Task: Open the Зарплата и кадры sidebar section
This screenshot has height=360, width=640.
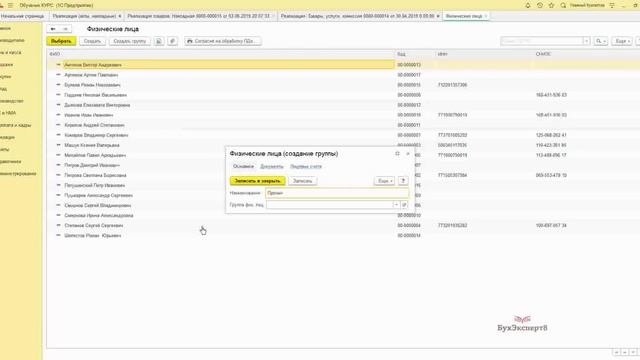Action: coord(16,125)
